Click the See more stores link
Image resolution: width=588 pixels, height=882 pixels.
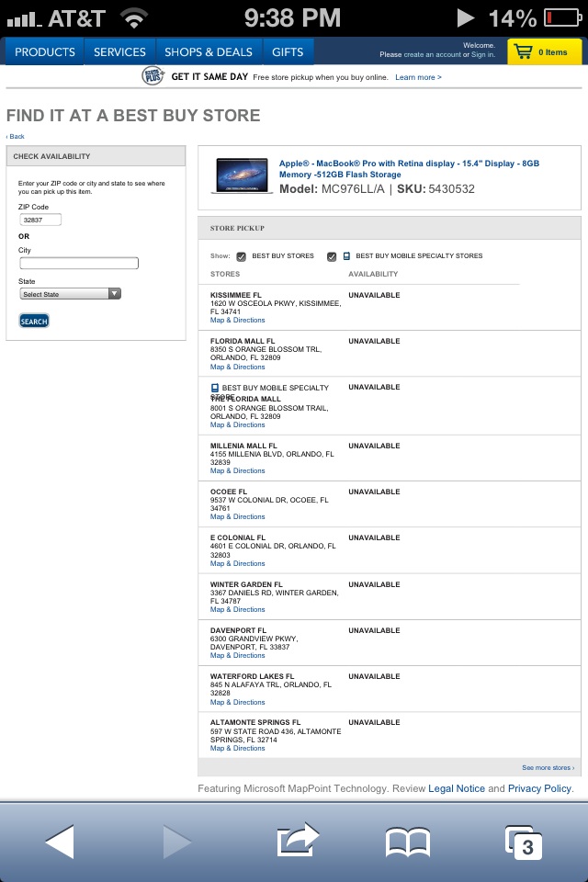coord(548,768)
